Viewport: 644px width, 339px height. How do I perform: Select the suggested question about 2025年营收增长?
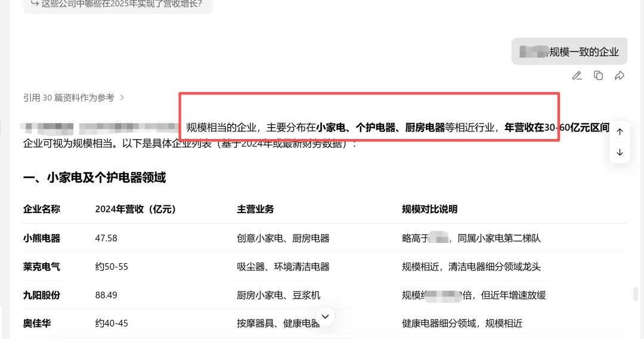118,5
